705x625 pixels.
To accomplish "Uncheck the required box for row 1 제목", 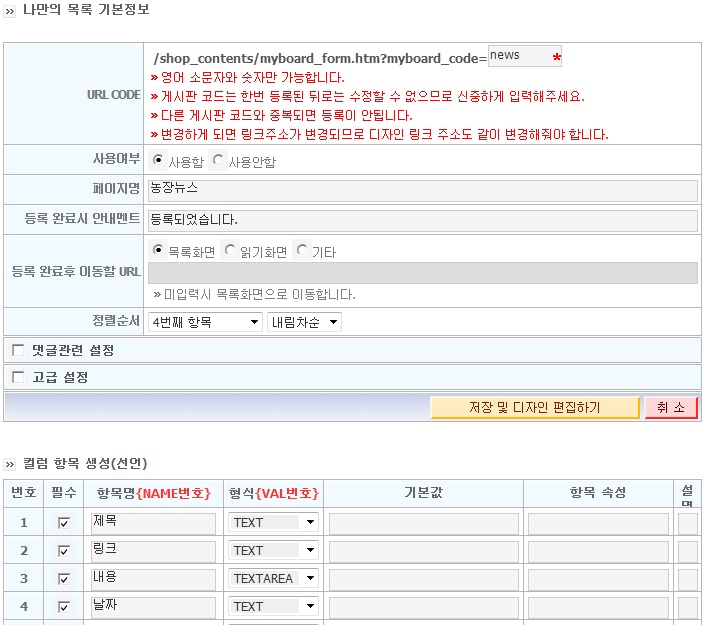I will pos(64,522).
